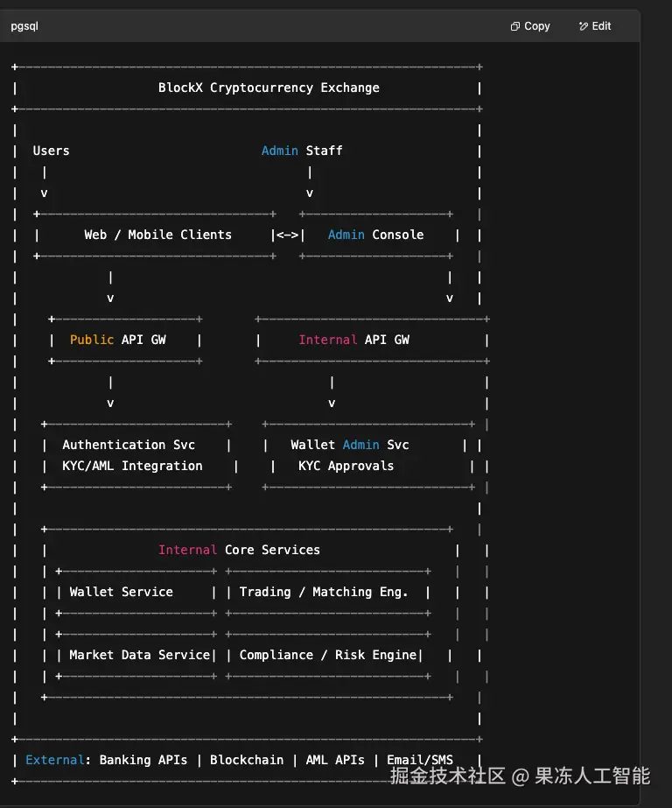Click the 'Wallet Admin Svc' line

point(350,445)
